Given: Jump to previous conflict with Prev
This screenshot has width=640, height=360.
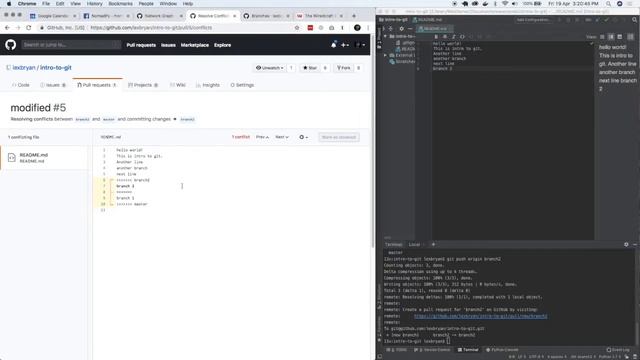Looking at the screenshot, I should [x=262, y=137].
